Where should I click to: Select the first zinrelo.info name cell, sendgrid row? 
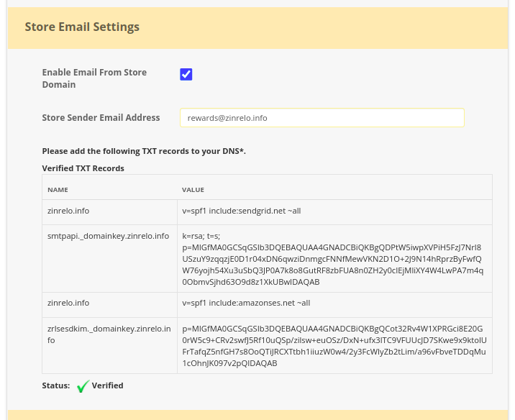click(x=110, y=212)
